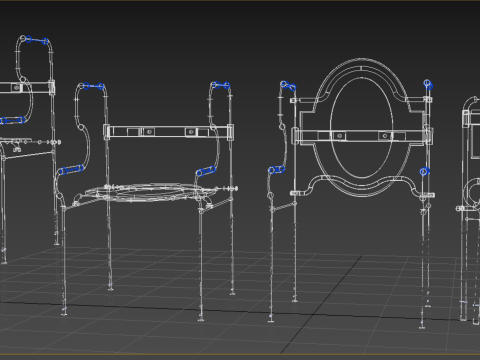Click the horizontal crossbar of second chair
The height and width of the screenshot is (360, 480).
tap(168, 132)
